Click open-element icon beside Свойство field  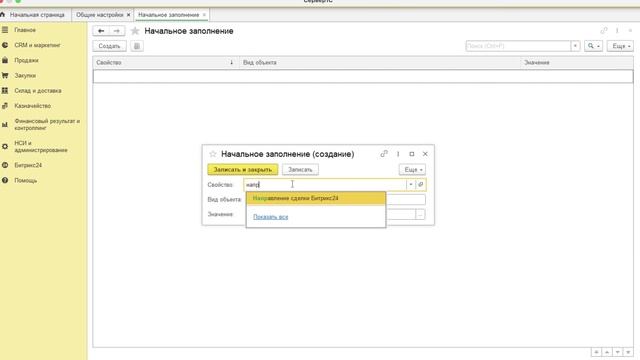point(420,184)
